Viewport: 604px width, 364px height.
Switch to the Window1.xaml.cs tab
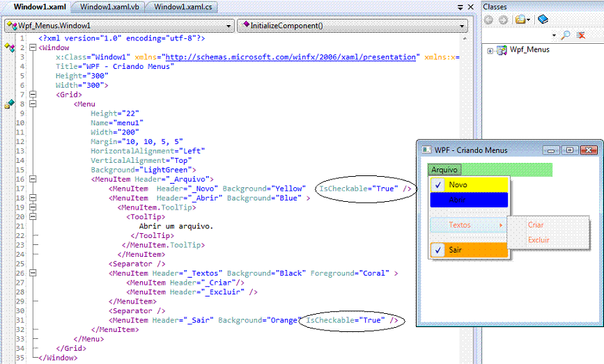pyautogui.click(x=183, y=7)
